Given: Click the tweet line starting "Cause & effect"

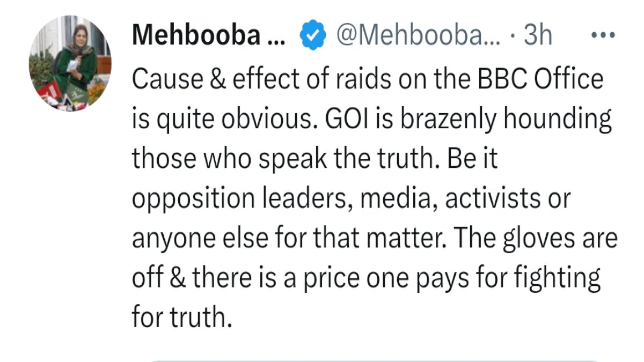Looking at the screenshot, I should coord(367,80).
